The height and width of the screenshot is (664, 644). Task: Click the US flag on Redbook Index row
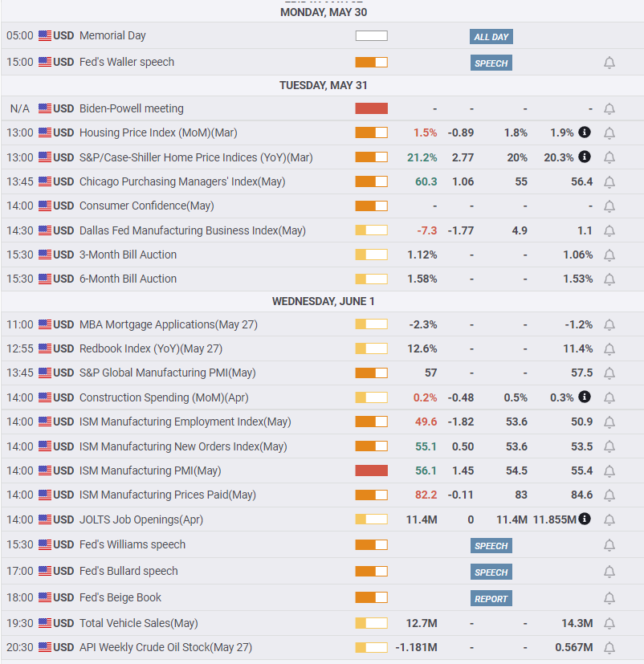pos(45,348)
